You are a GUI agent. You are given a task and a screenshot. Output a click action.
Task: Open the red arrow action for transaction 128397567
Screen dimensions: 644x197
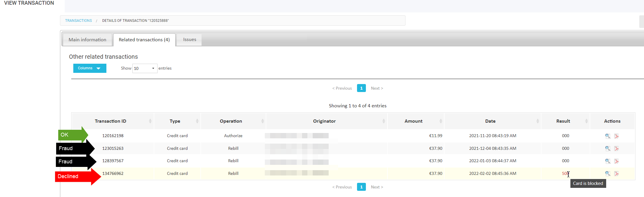click(617, 161)
